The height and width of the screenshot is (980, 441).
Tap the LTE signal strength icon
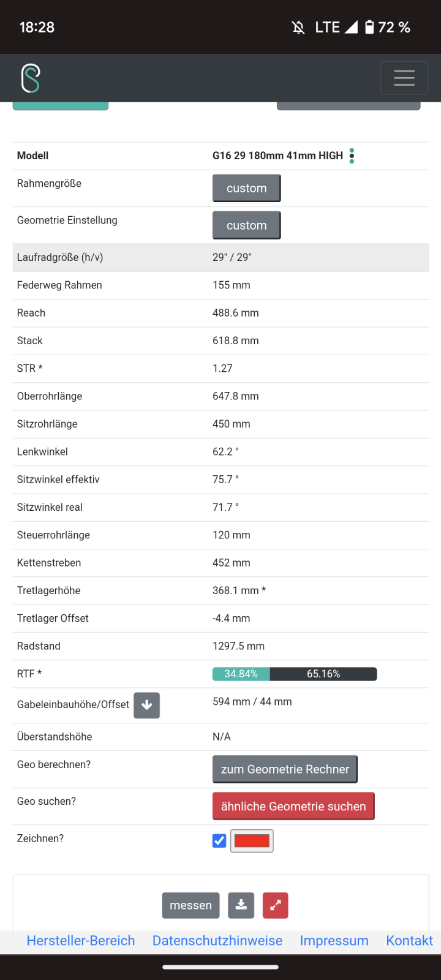[351, 27]
